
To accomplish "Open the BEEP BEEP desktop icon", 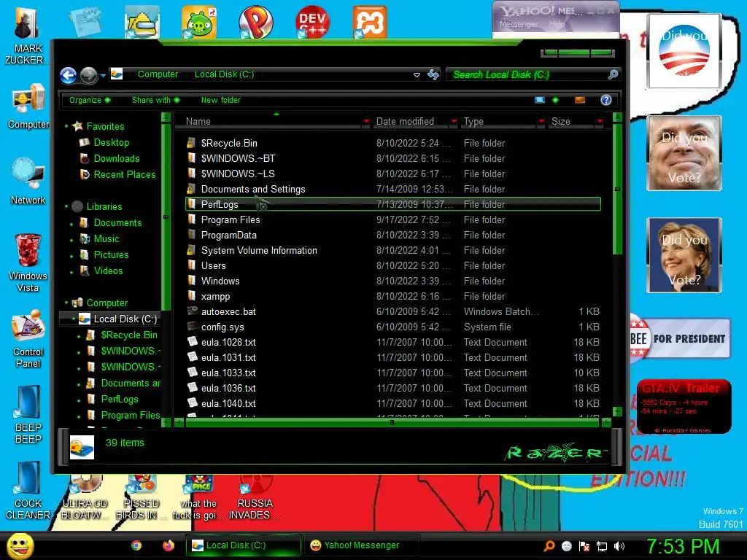I will pyautogui.click(x=28, y=415).
